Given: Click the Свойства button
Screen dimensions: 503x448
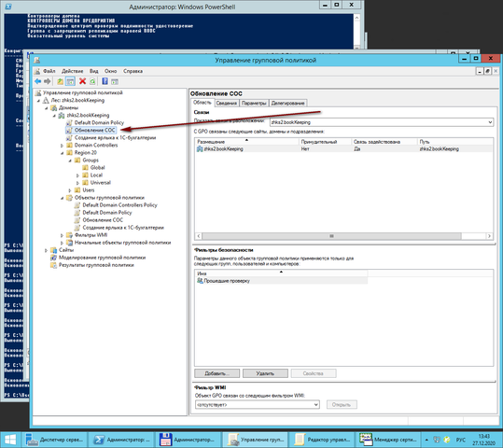Looking at the screenshot, I should [x=314, y=373].
